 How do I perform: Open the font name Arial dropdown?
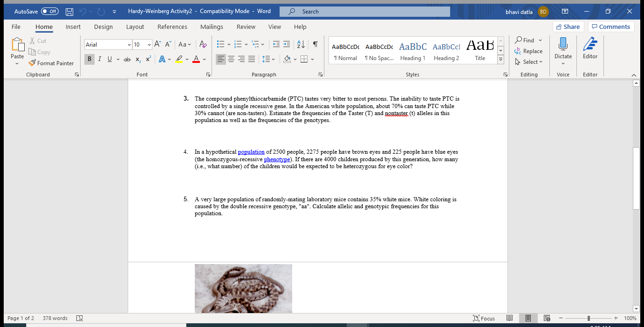tap(129, 45)
